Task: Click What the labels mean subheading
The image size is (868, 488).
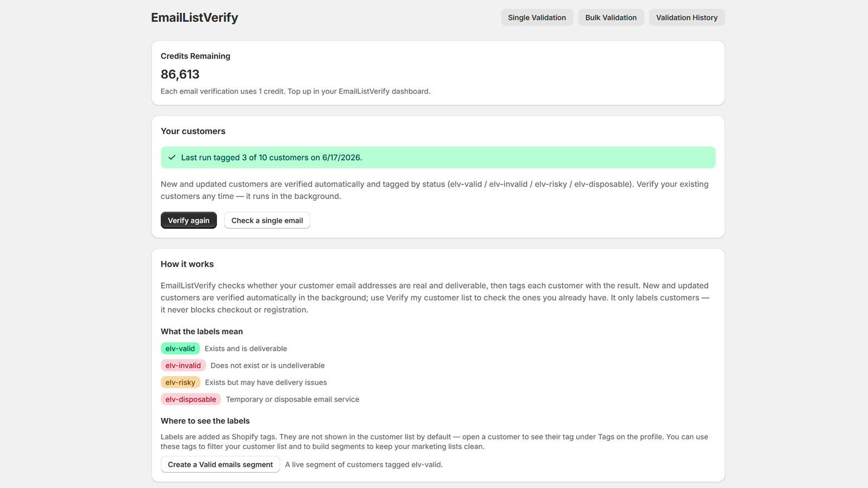Action: (x=202, y=331)
